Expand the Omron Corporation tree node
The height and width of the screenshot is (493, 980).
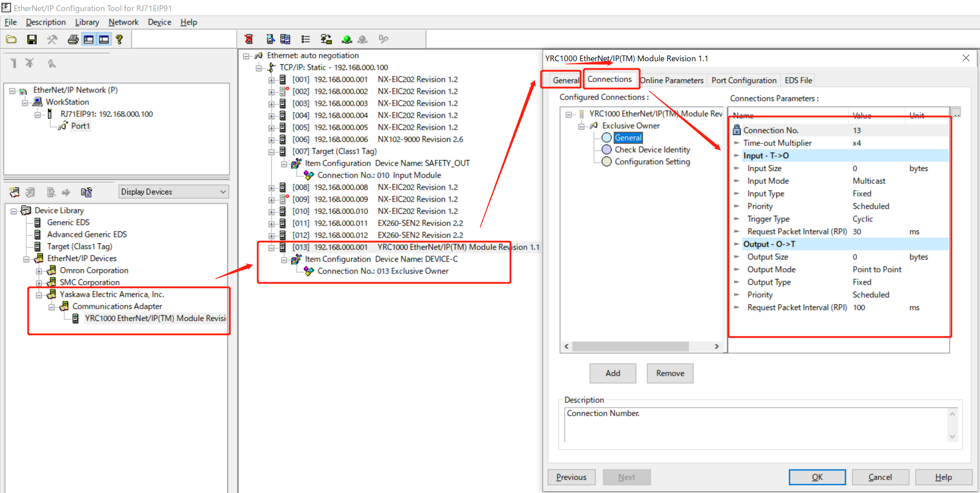(x=39, y=271)
